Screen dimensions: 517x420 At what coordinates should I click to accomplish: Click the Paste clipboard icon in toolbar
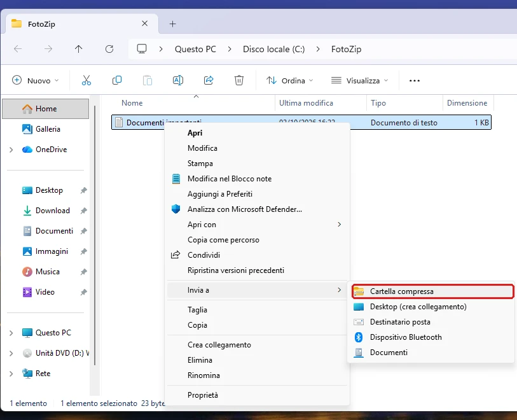click(x=148, y=81)
